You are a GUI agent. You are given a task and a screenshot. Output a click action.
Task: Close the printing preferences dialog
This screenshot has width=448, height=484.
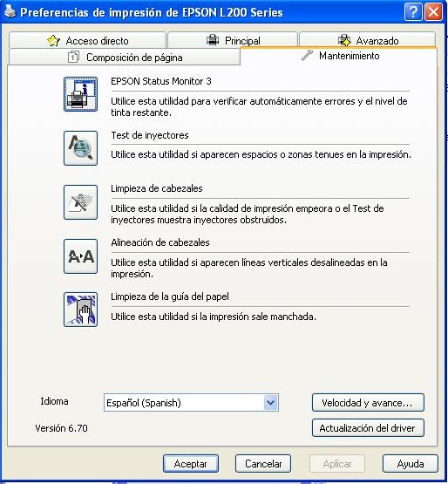pos(434,12)
